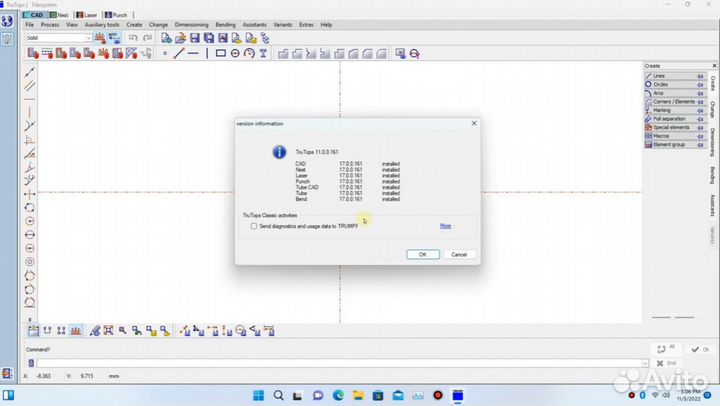Screen dimensions: 720x406
Task: Close the Create side panel
Action: point(714,66)
